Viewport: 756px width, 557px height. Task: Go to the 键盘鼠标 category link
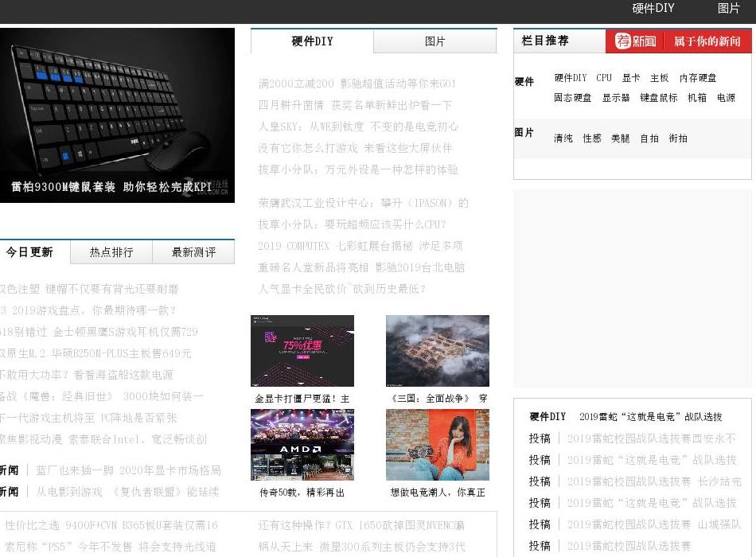[x=659, y=98]
